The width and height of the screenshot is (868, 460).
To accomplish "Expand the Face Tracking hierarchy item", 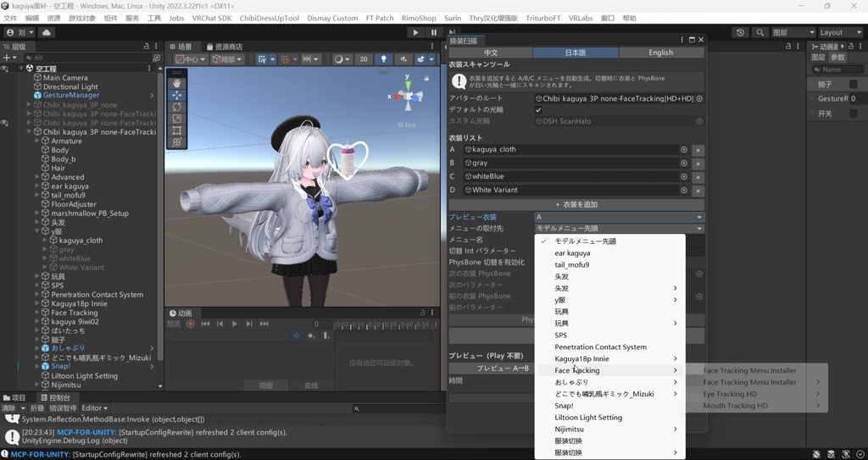I will pos(37,313).
